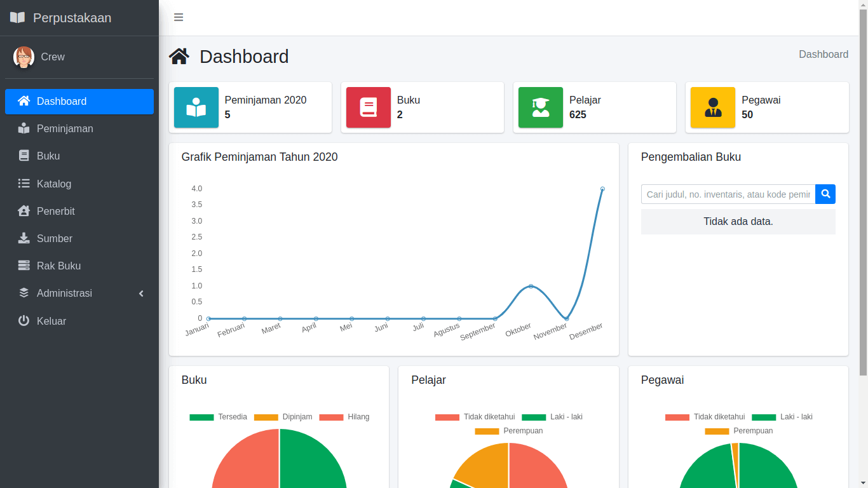Click the Peminjaman book-reader icon in sidebar

(24, 128)
